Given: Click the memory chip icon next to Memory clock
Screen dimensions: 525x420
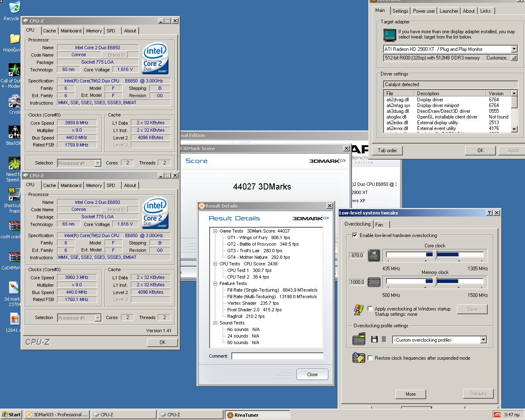Looking at the screenshot, I should 374,282.
